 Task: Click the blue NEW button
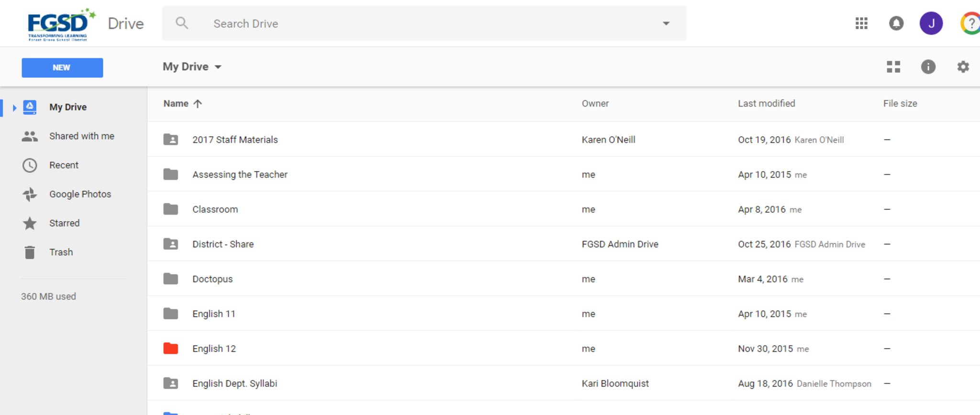coord(62,68)
